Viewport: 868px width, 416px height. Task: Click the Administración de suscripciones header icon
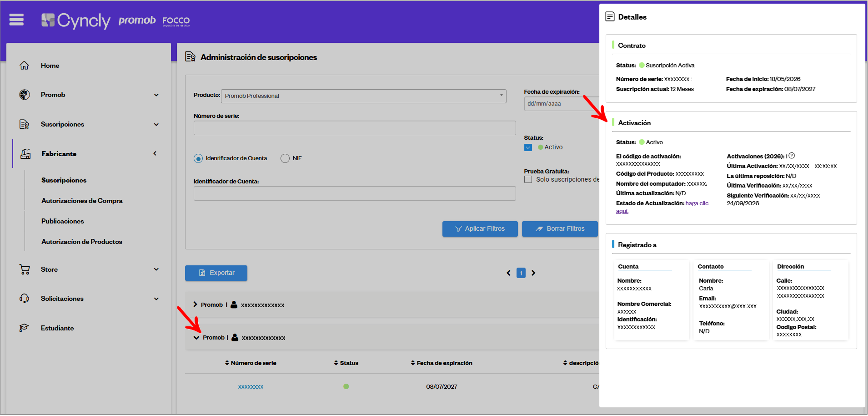coord(191,57)
